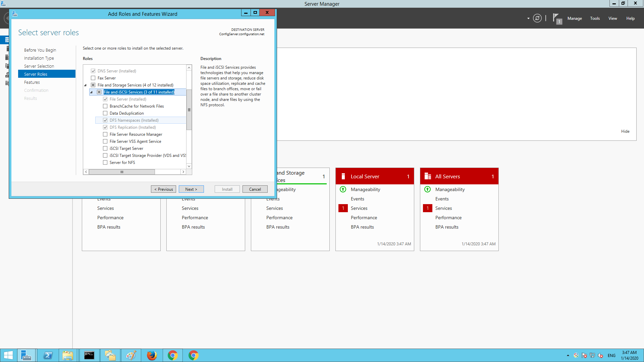Select the Server Roles wizard step
The image size is (644, 362).
click(x=36, y=74)
